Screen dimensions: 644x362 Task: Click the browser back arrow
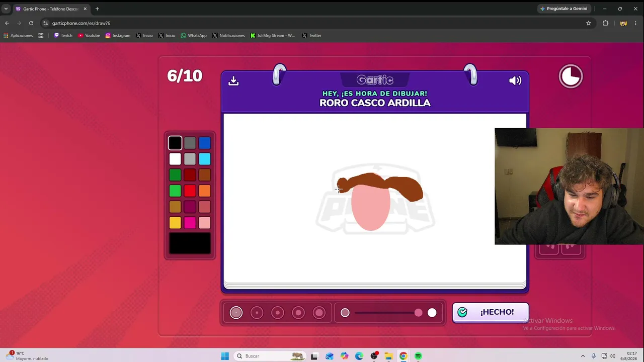7,23
